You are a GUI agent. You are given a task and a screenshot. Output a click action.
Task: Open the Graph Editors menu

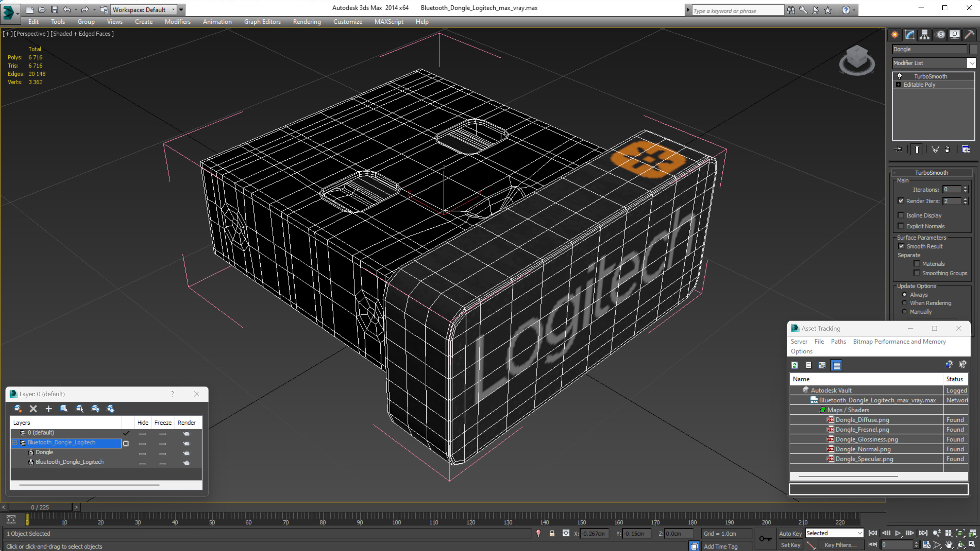point(262,22)
